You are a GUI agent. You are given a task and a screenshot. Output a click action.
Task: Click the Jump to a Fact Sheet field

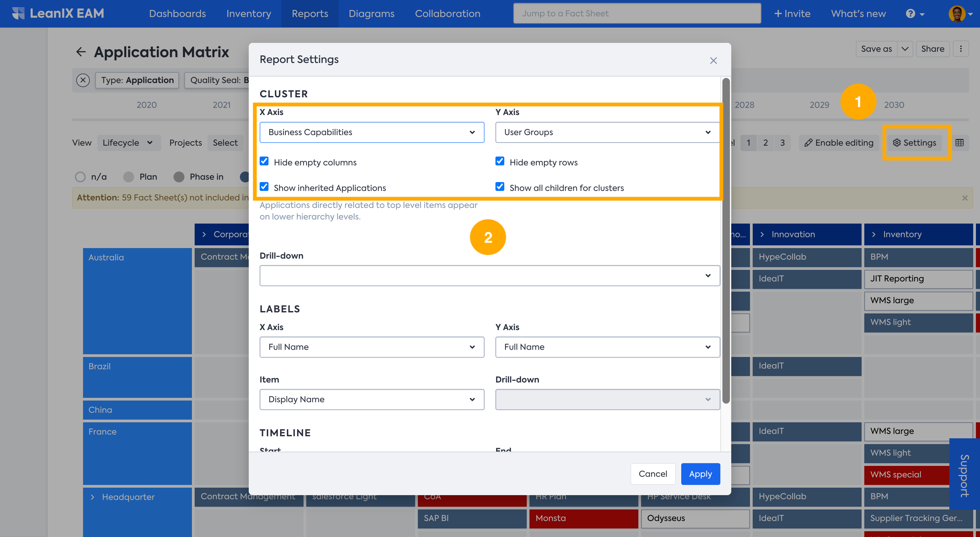636,14
